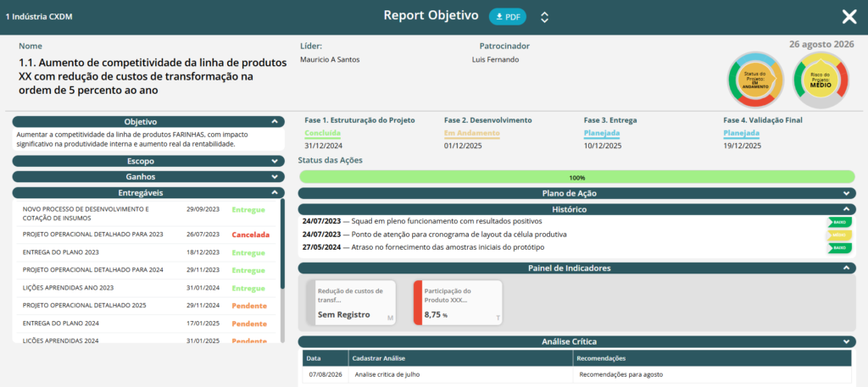Select ENTREGA DO PLANO 2024 row
868x387 pixels.
pyautogui.click(x=147, y=323)
